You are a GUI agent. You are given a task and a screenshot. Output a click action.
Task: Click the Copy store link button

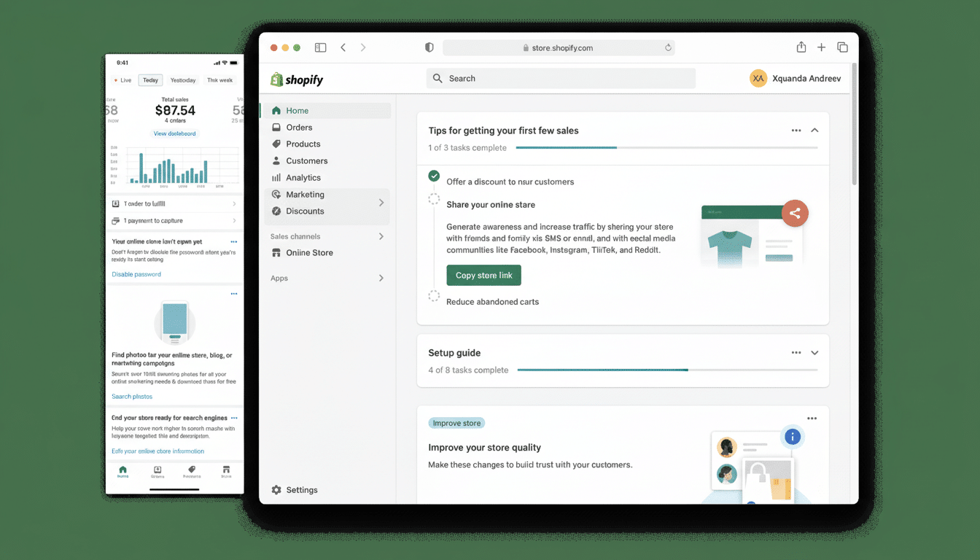pyautogui.click(x=483, y=275)
